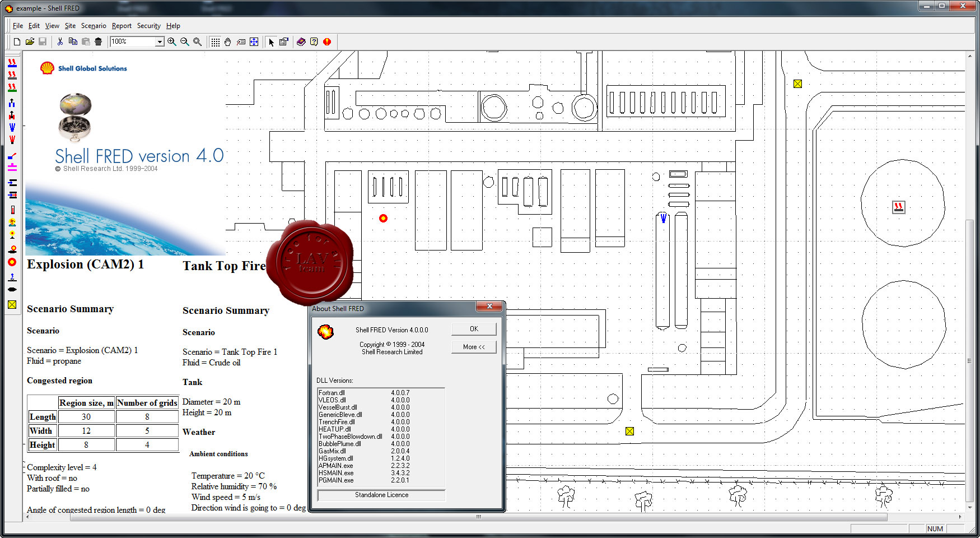Click the Standalone Licence button

[381, 495]
